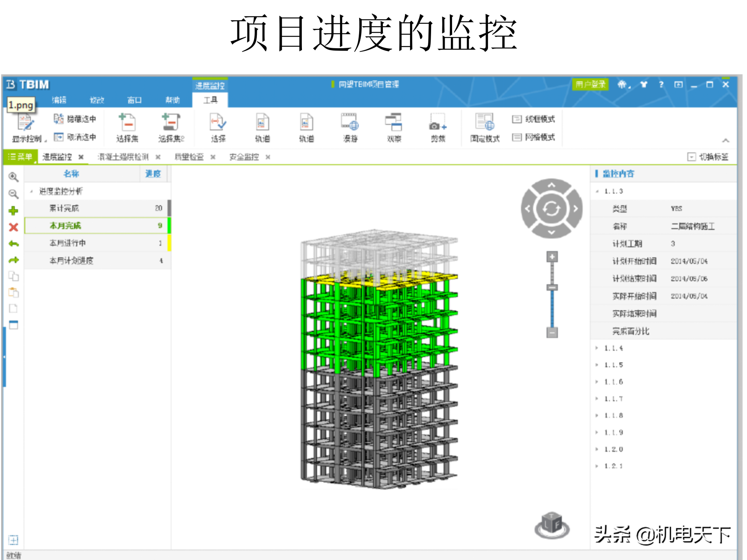
Task: Toggle 线框模式 wireframe mode
Action: point(534,119)
